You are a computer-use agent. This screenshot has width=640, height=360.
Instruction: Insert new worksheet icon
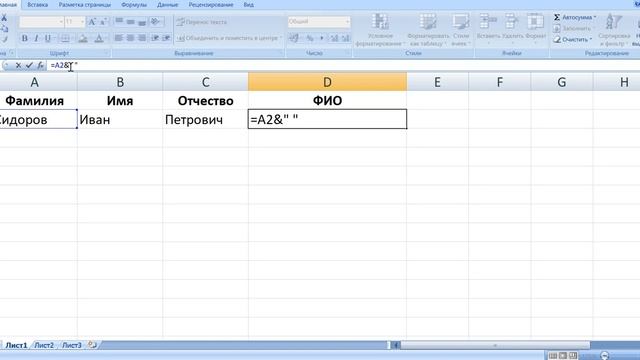pyautogui.click(x=93, y=345)
